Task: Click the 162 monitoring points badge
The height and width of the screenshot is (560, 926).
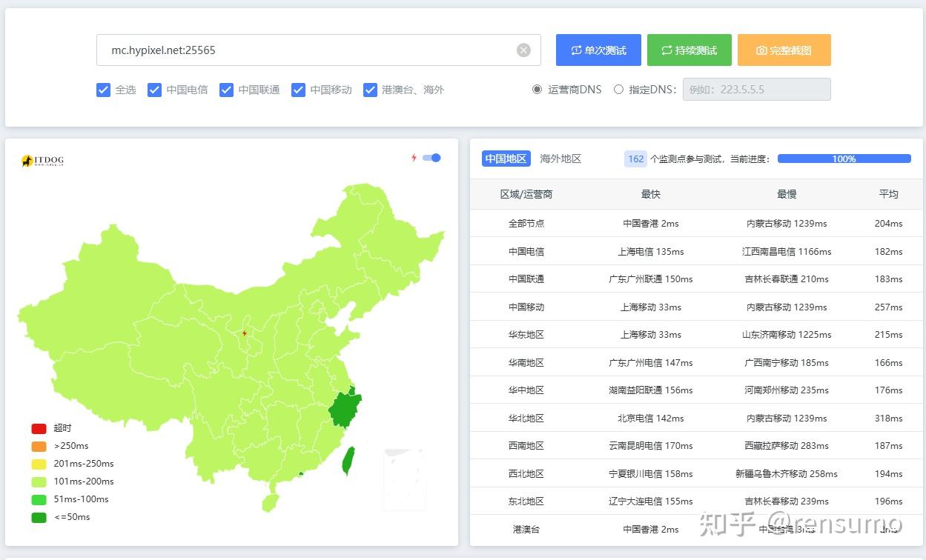Action: pyautogui.click(x=635, y=159)
